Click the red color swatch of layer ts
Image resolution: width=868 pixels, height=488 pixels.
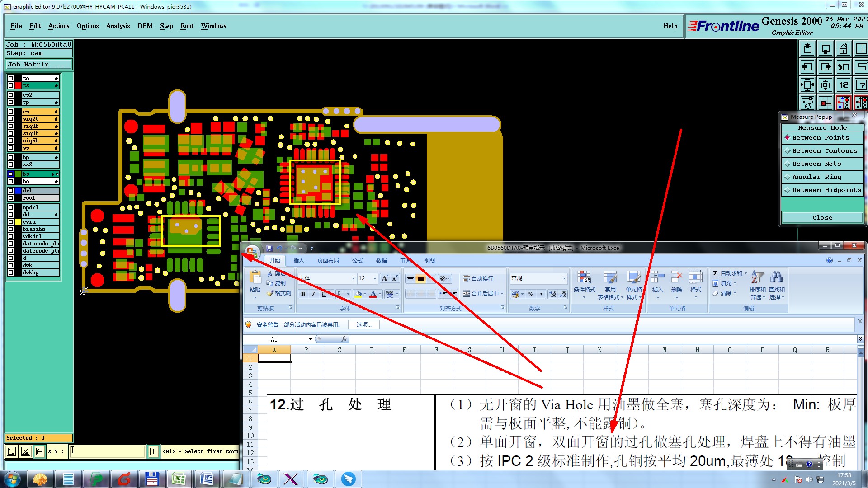(18, 85)
